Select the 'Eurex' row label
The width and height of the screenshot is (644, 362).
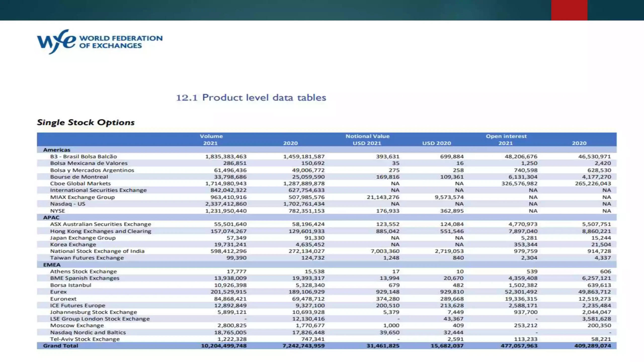[58, 292]
